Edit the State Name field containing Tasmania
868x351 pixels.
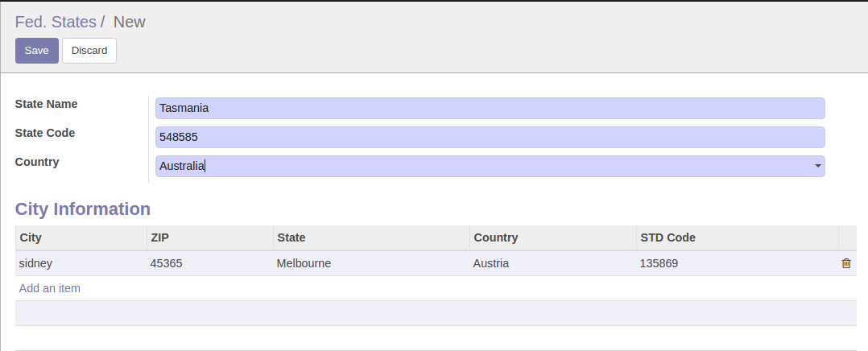click(490, 108)
